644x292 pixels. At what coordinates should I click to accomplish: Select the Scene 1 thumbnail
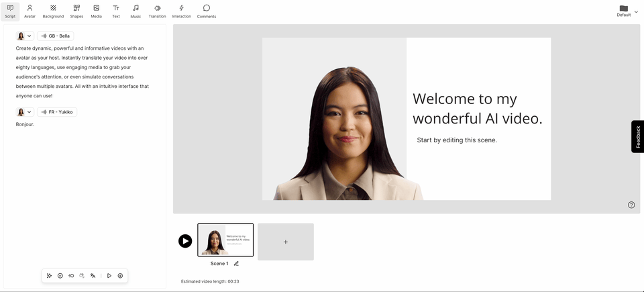(225, 240)
